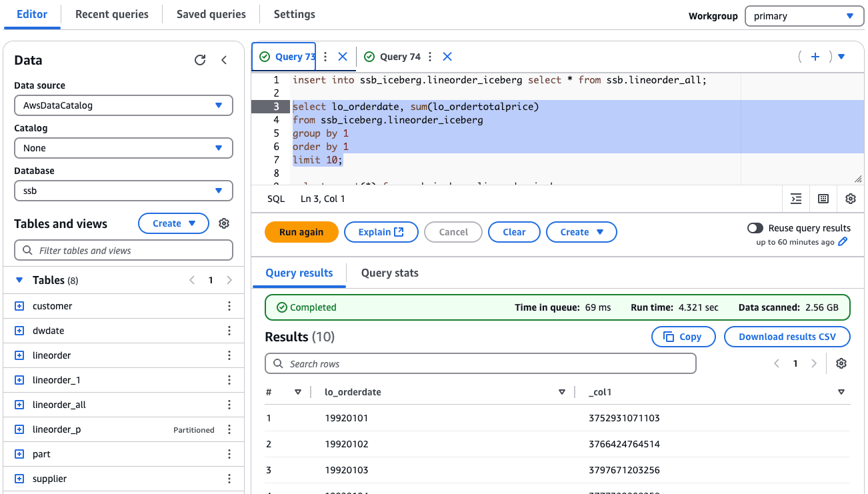Open actions menu for lineorder_p table
Viewport: 868px width, 494px height.
coord(229,429)
